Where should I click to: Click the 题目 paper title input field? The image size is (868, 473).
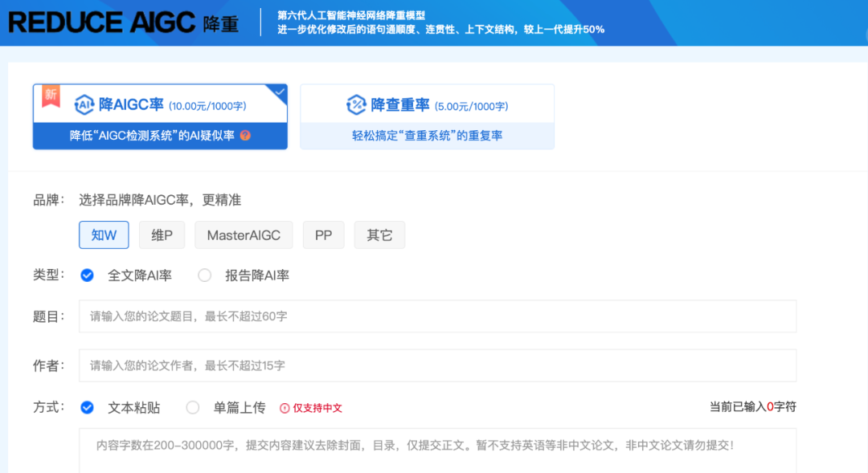(437, 316)
